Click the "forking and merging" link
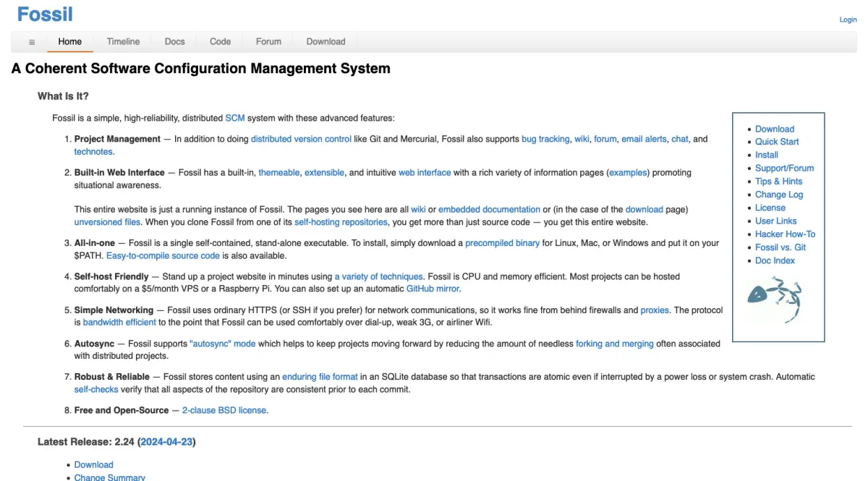Screen dimensions: 868x481 tap(615, 344)
